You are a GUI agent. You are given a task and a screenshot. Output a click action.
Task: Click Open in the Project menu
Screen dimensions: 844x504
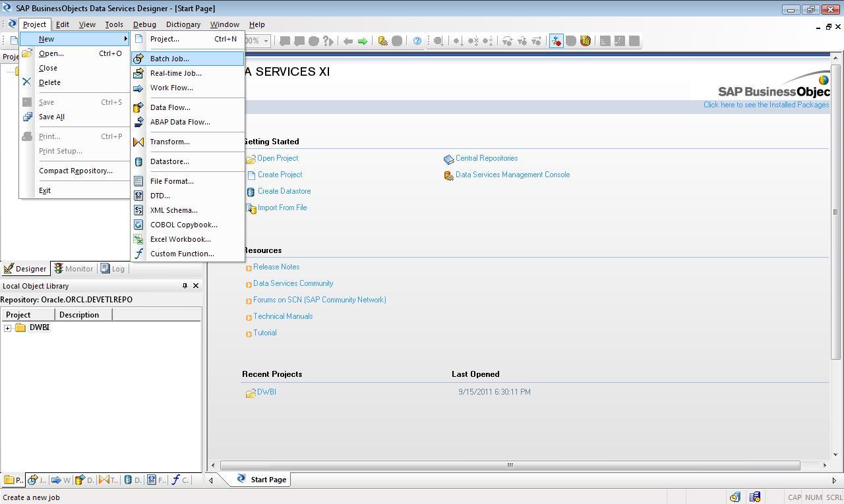coord(75,53)
